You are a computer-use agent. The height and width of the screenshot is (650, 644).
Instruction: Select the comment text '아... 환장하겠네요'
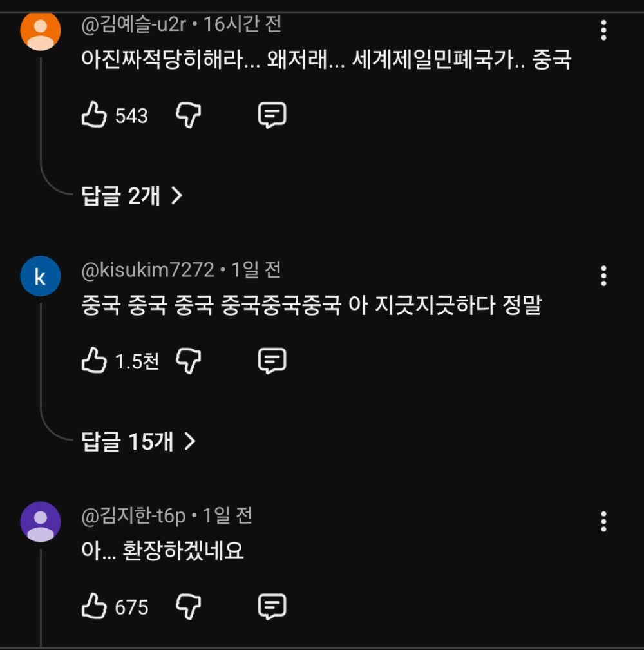pyautogui.click(x=162, y=551)
